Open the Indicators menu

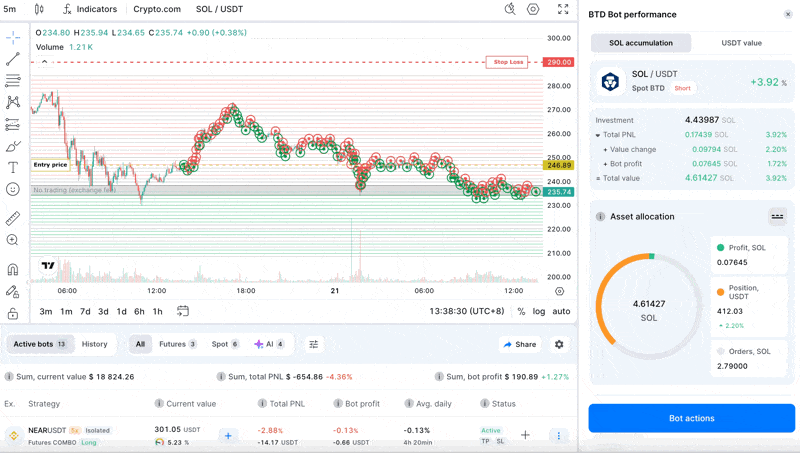90,9
